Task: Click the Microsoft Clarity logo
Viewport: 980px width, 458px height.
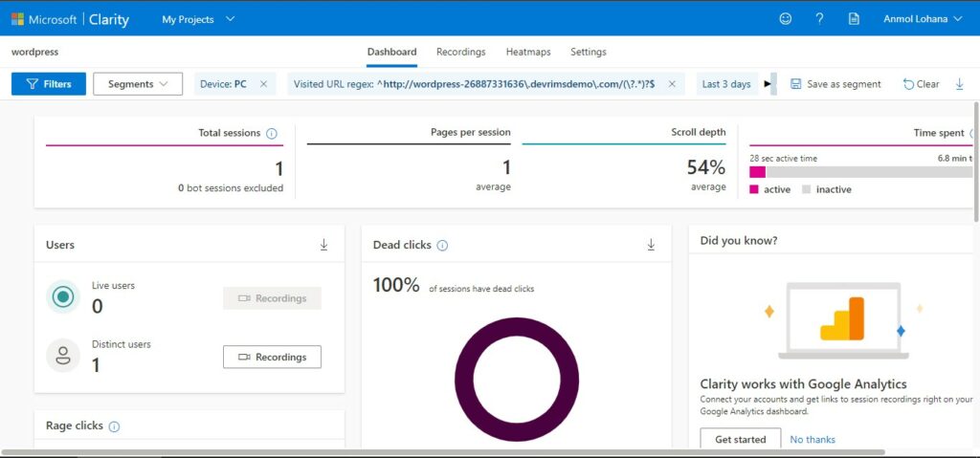Action: [x=70, y=19]
